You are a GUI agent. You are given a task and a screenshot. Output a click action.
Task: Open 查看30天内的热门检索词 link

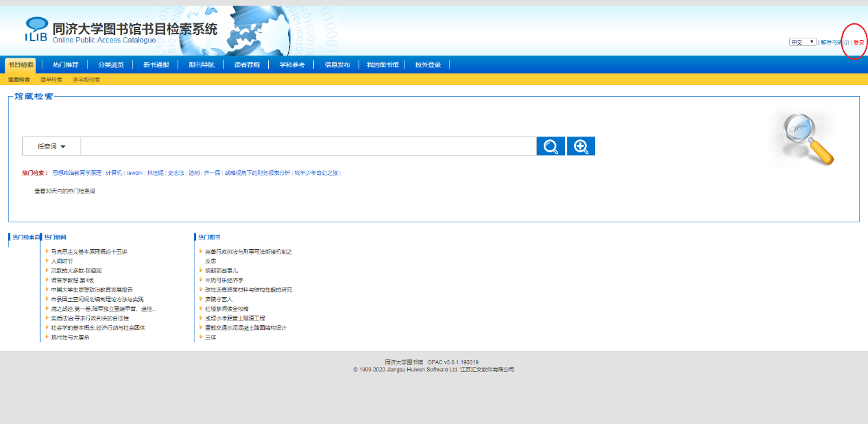tap(64, 191)
